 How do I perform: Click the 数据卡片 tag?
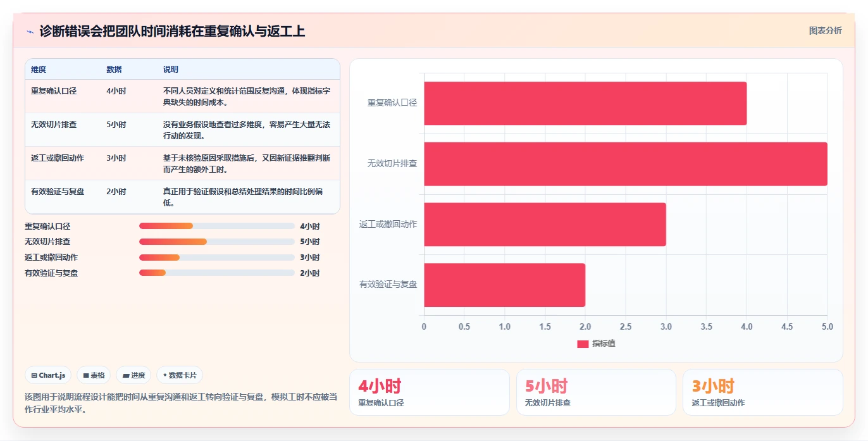pos(180,375)
